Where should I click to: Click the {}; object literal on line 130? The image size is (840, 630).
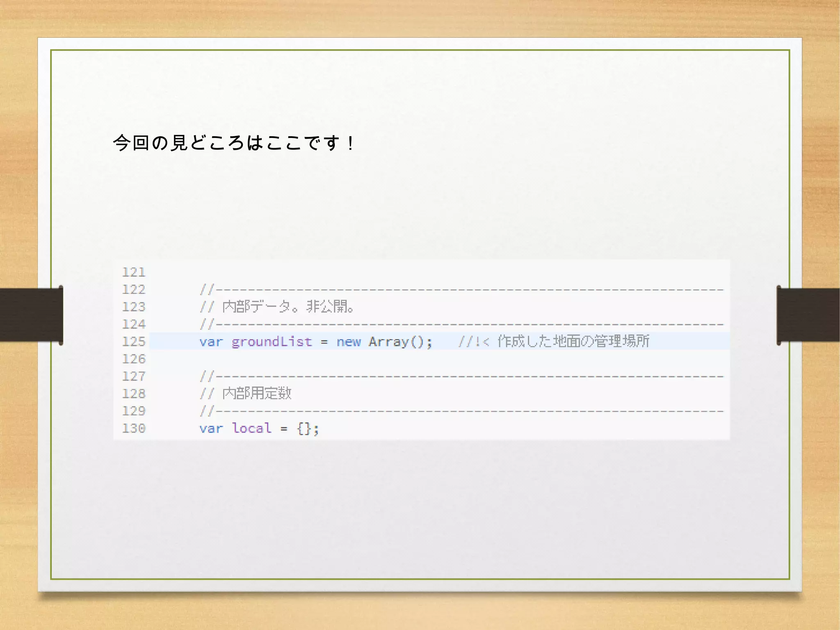coord(308,429)
